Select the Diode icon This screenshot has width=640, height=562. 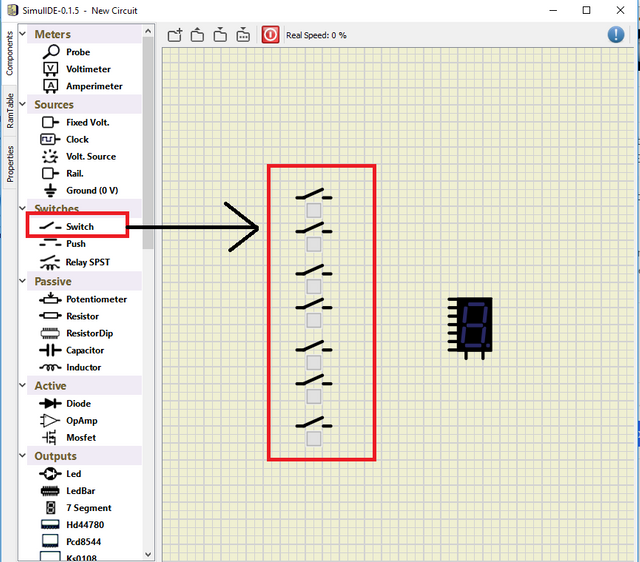coord(50,403)
